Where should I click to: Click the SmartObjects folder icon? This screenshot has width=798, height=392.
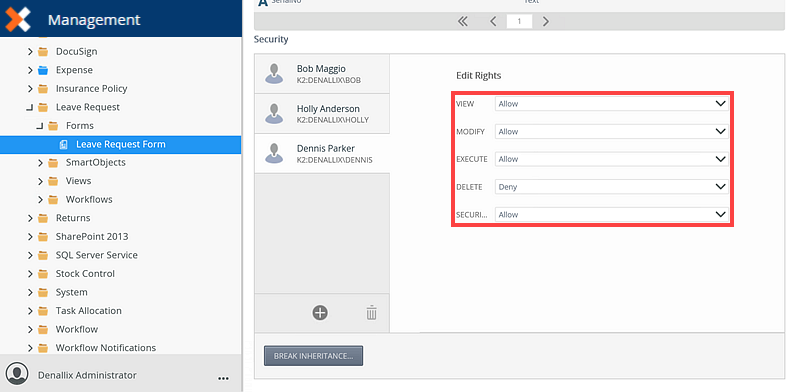[53, 163]
